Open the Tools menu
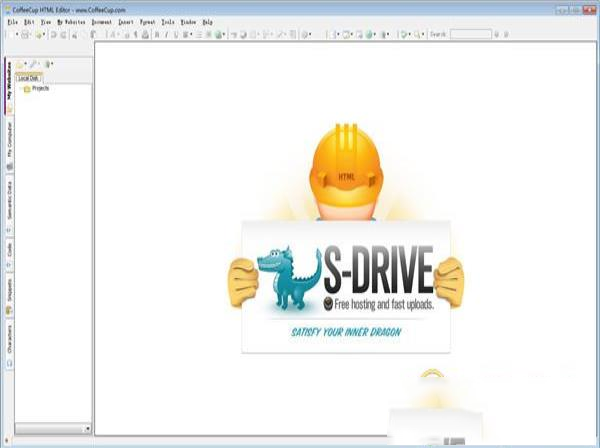600x448 pixels. pos(168,22)
